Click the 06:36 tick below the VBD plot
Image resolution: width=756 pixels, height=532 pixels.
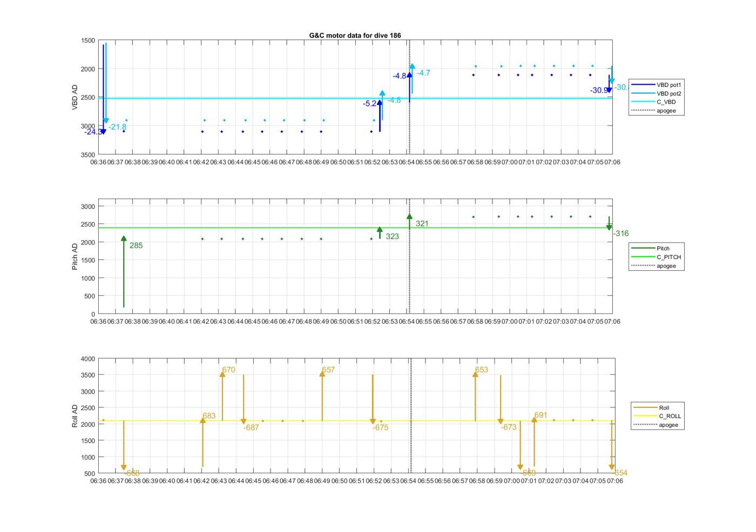click(98, 162)
